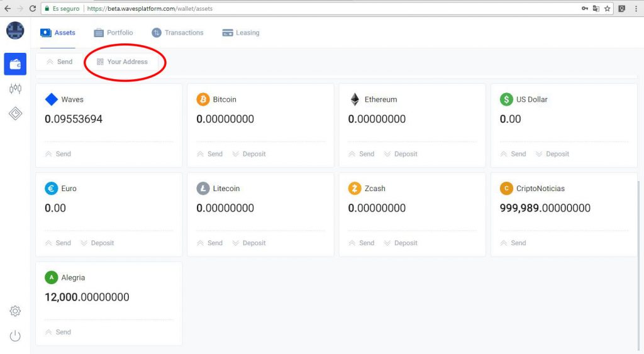Click the Alegria green asset icon
644x354 pixels.
[x=52, y=278]
